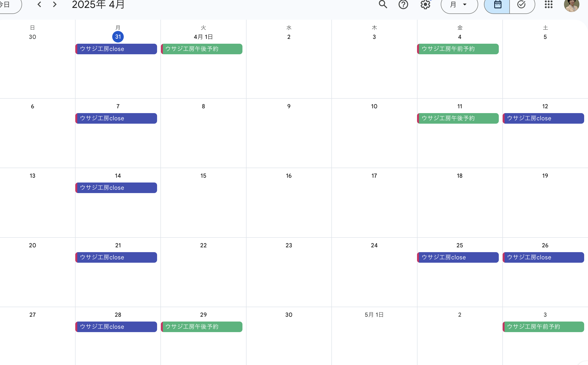The width and height of the screenshot is (588, 365).
Task: Click date number 20
Action: click(33, 245)
